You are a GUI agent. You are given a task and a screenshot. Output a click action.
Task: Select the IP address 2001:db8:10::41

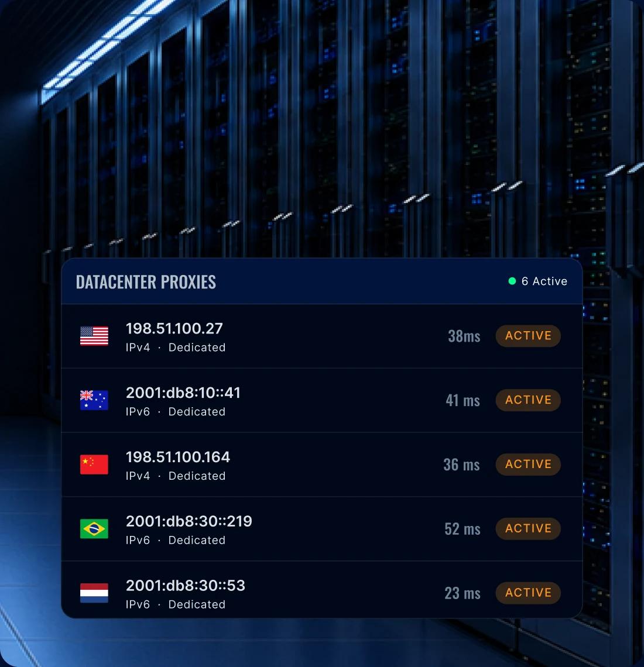[183, 393]
